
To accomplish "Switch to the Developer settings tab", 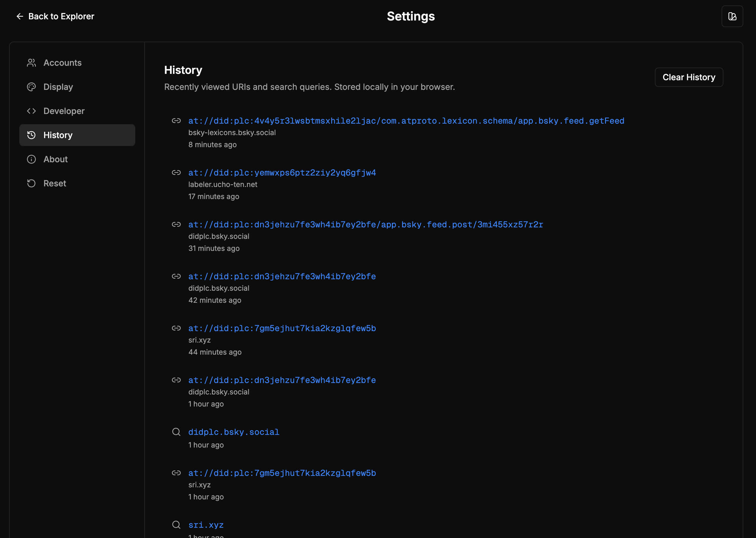I will coord(64,111).
